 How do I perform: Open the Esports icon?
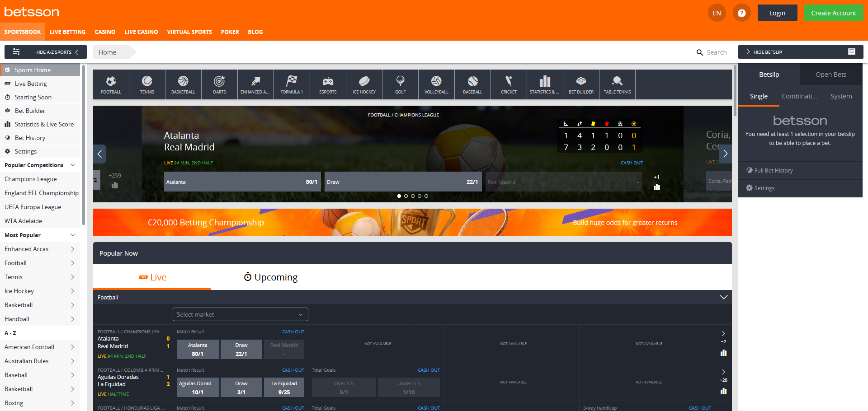[x=328, y=84]
